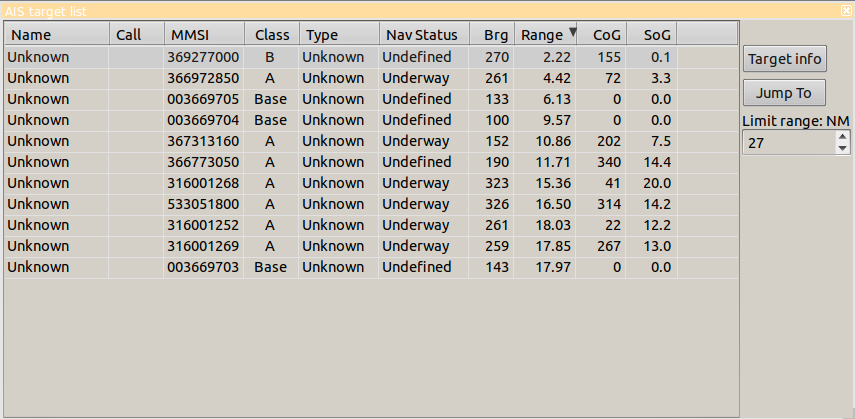Screen dimensions: 855x419
Task: Close the AIS target list window
Action: pos(846,8)
